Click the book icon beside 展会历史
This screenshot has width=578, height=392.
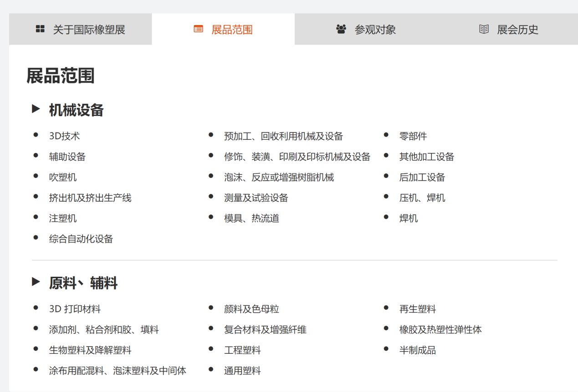pos(484,29)
